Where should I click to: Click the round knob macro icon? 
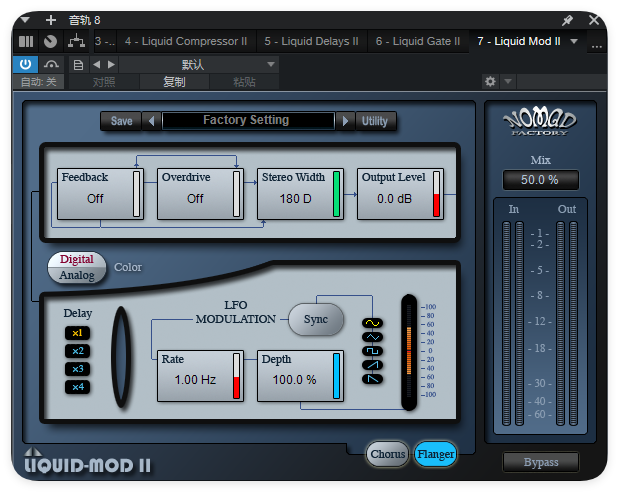(50, 41)
